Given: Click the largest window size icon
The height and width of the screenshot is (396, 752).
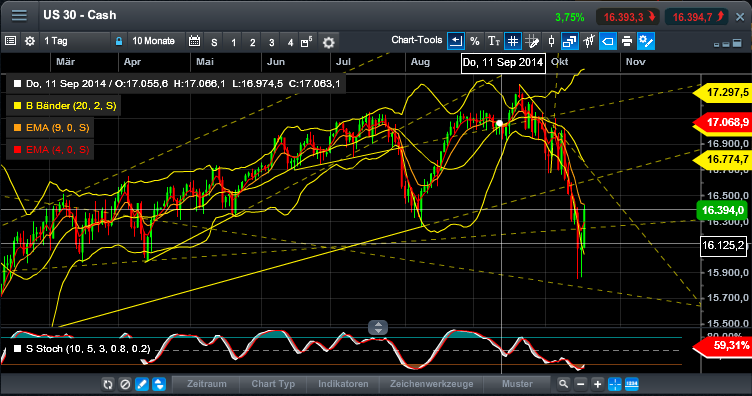Looking at the screenshot, I should pyautogui.click(x=737, y=43).
